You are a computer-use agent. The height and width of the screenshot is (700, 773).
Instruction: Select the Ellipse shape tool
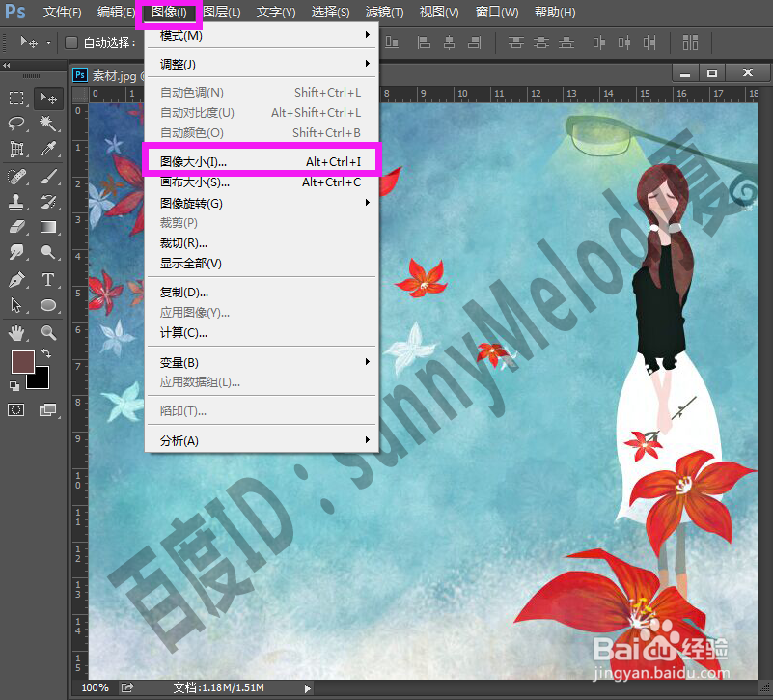point(48,305)
